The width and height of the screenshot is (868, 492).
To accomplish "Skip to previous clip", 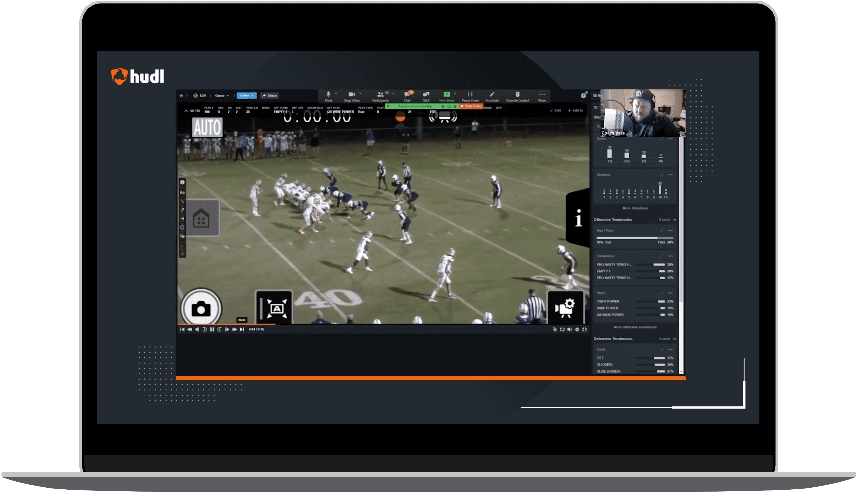I will pos(182,330).
